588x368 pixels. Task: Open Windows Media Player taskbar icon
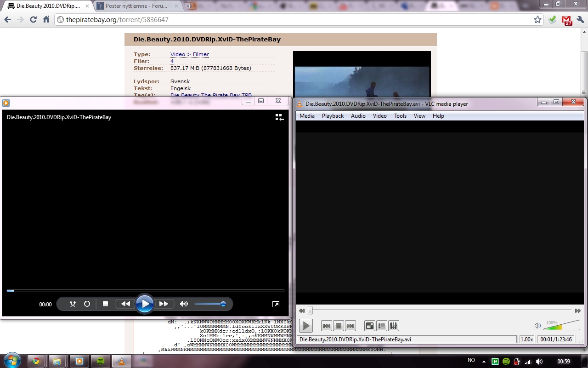(79, 361)
